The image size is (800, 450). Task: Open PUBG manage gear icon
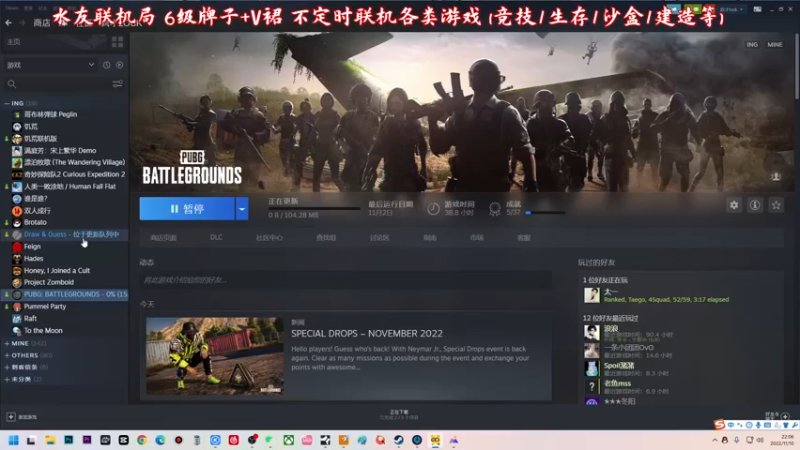pos(734,205)
